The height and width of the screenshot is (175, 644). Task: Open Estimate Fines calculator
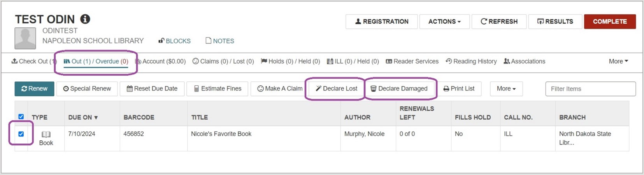218,88
